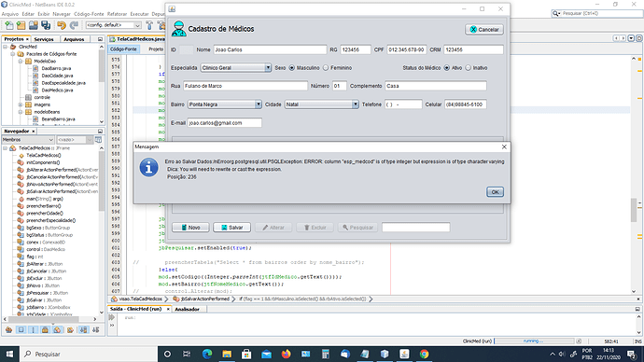Select the Masculino radio button
644x362 pixels.
(x=291, y=68)
